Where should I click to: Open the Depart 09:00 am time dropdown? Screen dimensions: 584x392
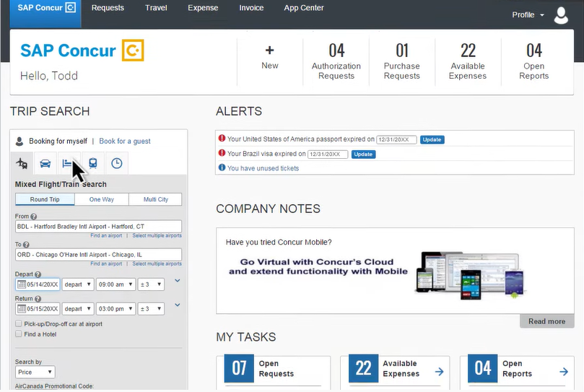(116, 284)
